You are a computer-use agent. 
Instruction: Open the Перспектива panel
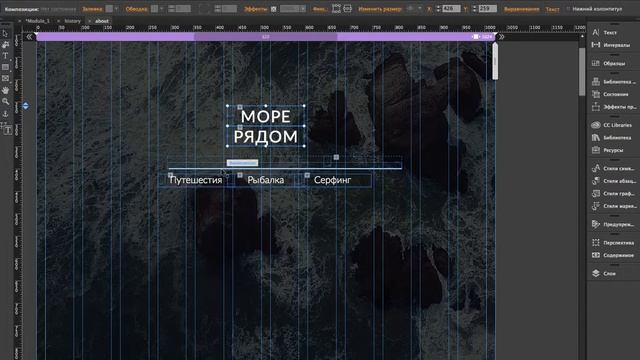pyautogui.click(x=613, y=242)
